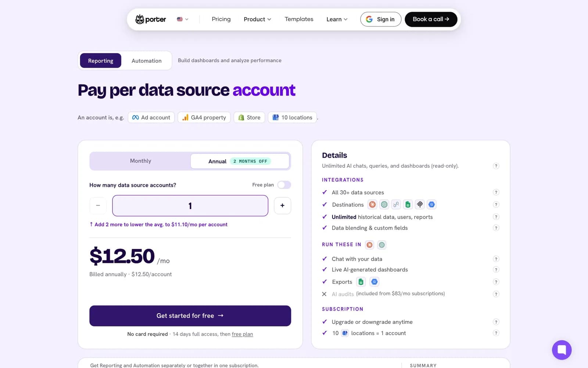Open the Pricing page from the navbar
588x368 pixels.
(x=221, y=19)
